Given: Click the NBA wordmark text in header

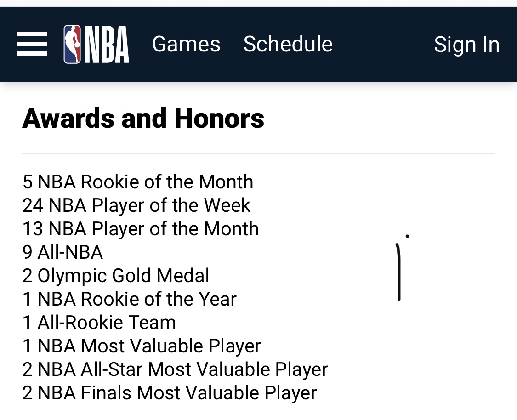Looking at the screenshot, I should point(107,45).
